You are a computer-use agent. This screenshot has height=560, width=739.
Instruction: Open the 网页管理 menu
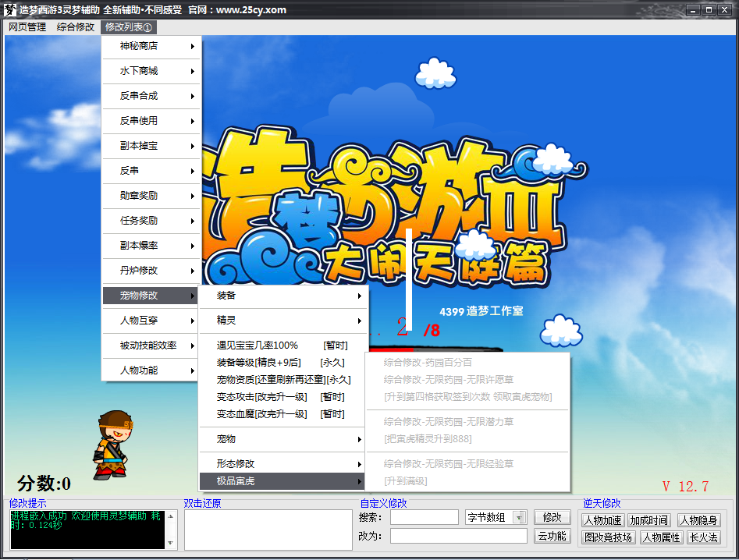[27, 27]
